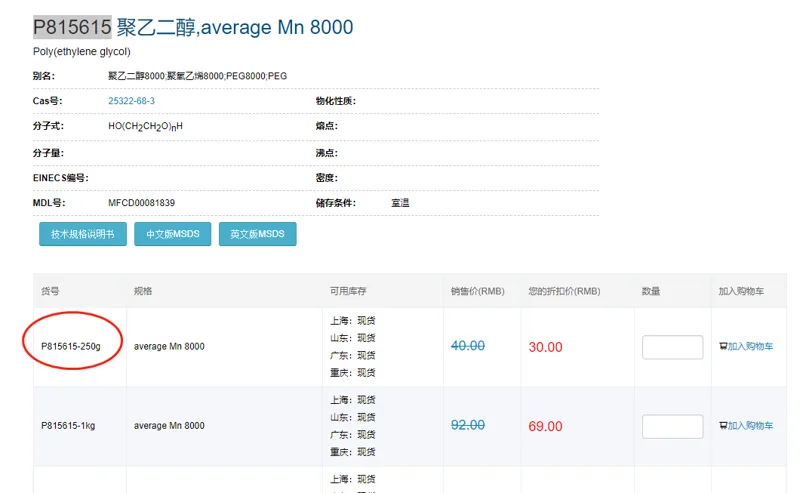
Task: Open the 技术规格说明书 button
Action: click(x=83, y=234)
